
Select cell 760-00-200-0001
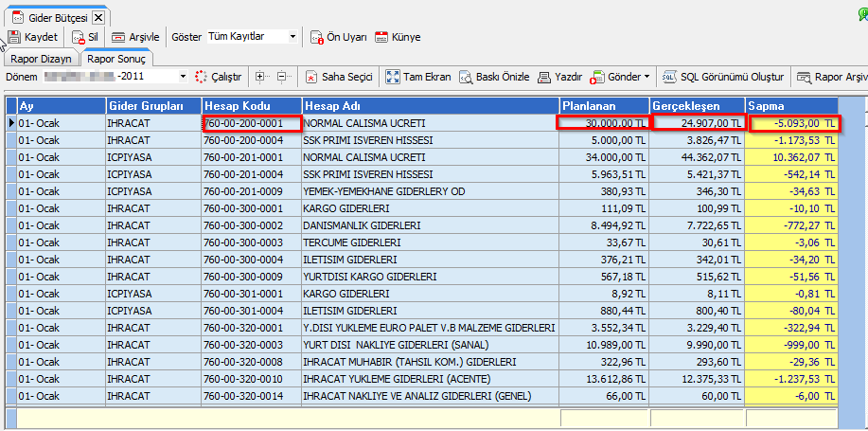coord(252,123)
